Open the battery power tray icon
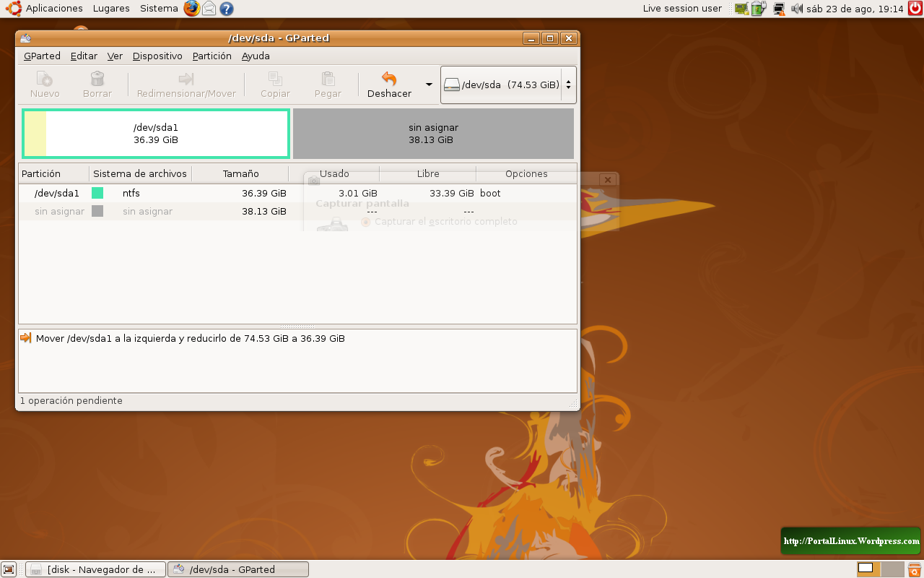Image resolution: width=924 pixels, height=578 pixels. pyautogui.click(x=758, y=9)
